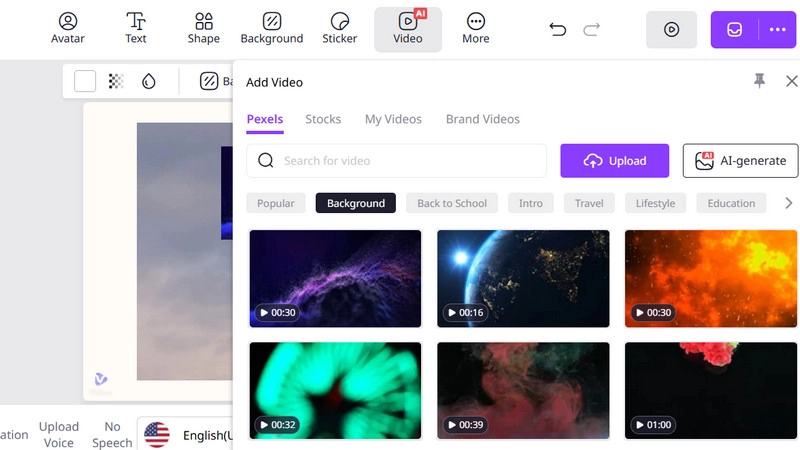Open the Background tool in top toolbar
The width and height of the screenshot is (800, 450).
pyautogui.click(x=271, y=29)
